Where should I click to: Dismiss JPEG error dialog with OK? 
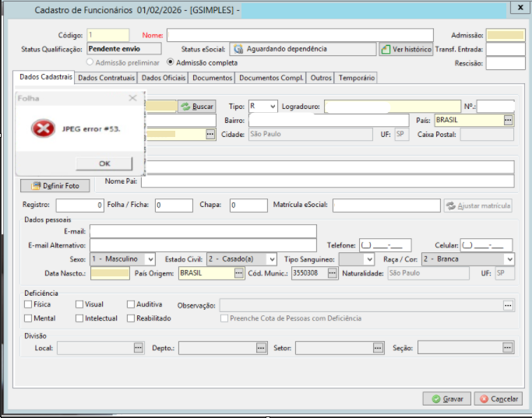tap(104, 163)
